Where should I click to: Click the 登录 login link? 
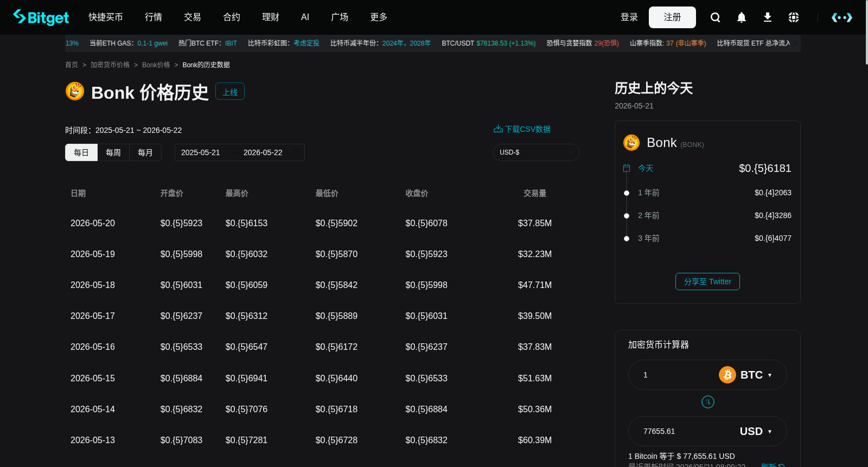point(629,17)
